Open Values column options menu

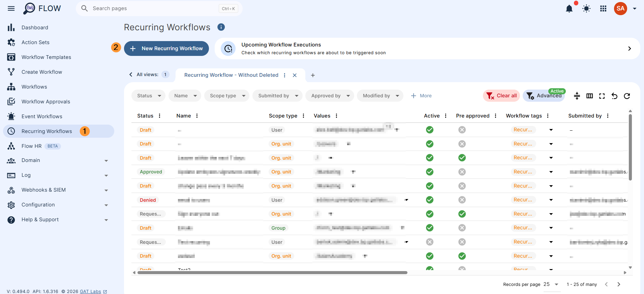tap(336, 116)
